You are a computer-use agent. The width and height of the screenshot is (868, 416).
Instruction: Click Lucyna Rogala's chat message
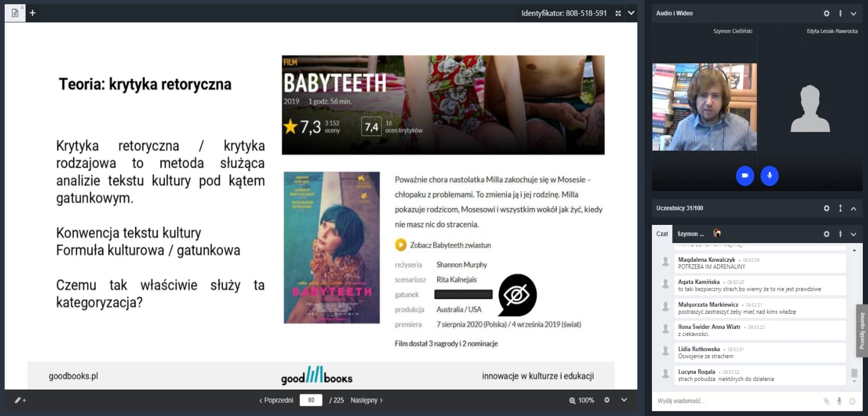point(760,375)
